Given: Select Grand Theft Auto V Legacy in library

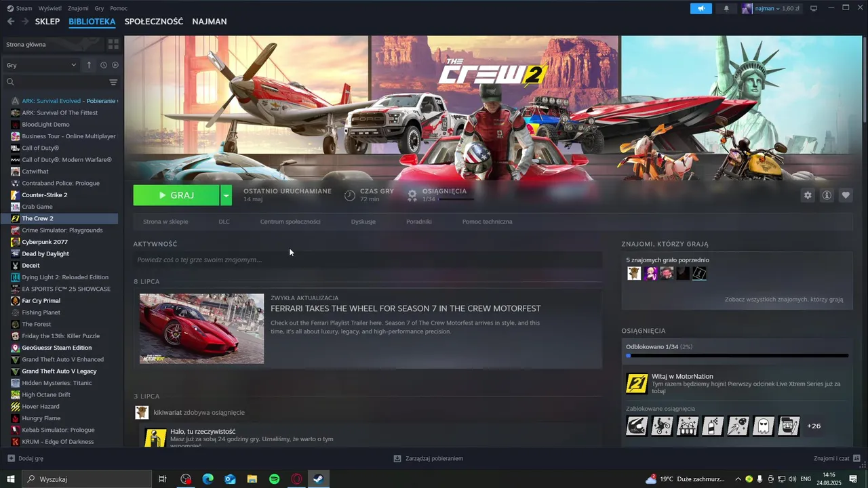Looking at the screenshot, I should [x=60, y=371].
